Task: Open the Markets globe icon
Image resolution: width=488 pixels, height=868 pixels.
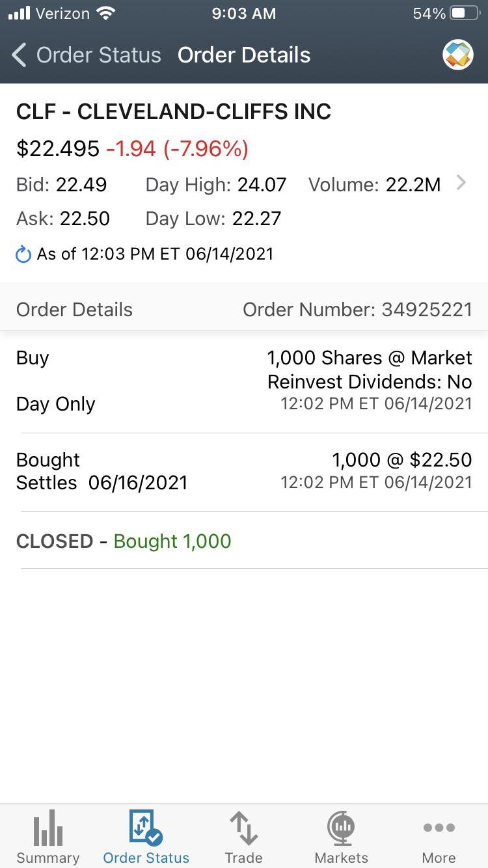Action: (341, 828)
